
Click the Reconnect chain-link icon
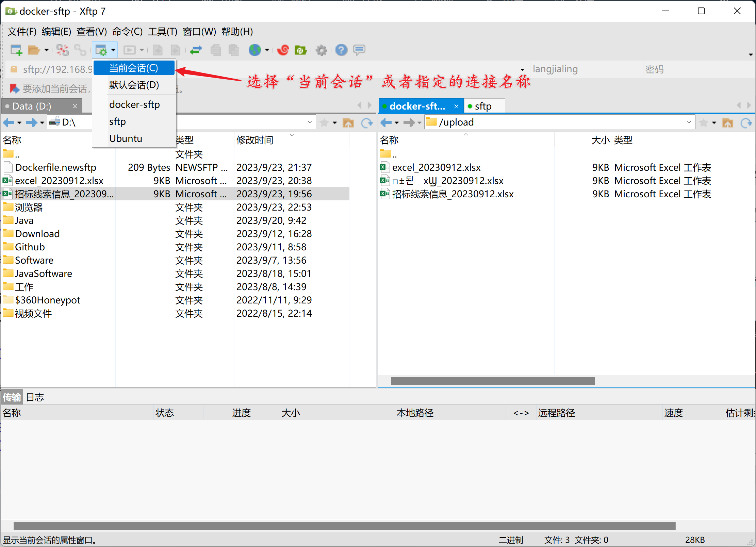[x=80, y=50]
